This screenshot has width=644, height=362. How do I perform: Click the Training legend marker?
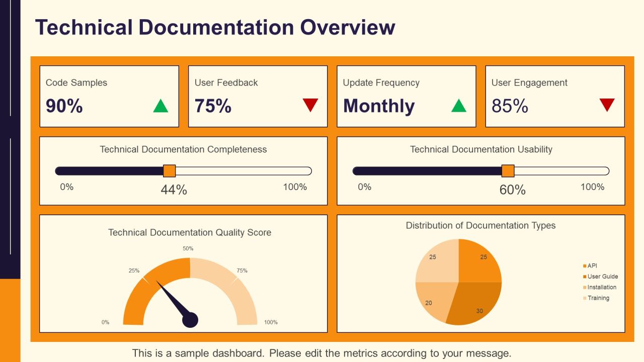tap(584, 298)
